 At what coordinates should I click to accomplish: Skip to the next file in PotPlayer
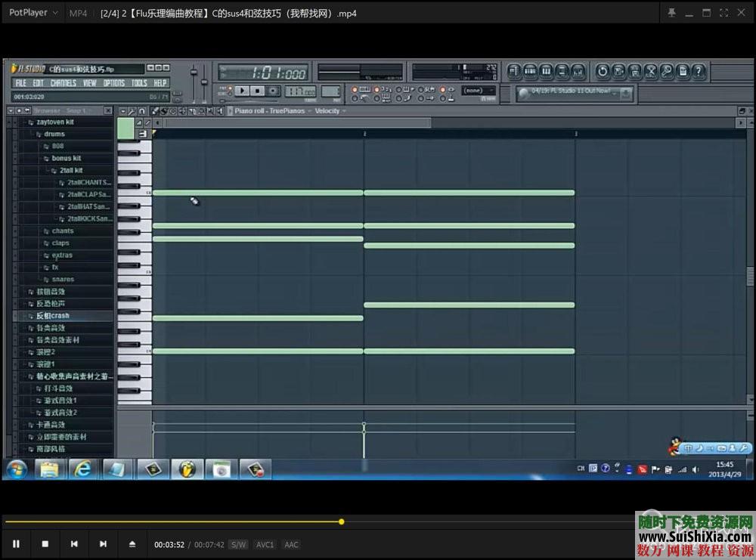[103, 544]
